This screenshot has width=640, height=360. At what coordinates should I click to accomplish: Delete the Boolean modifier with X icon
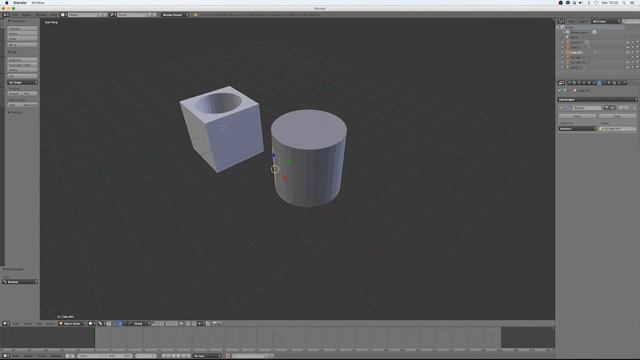634,108
